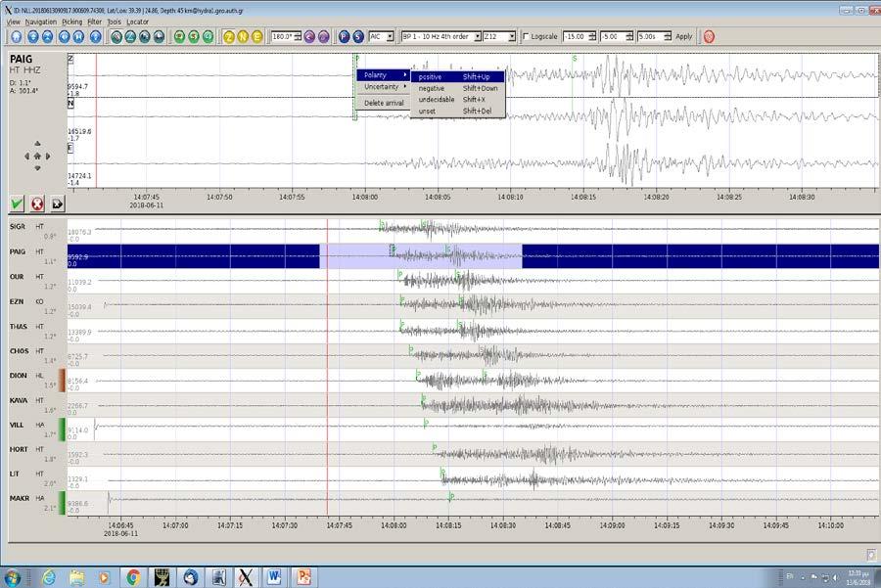
Task: Click the -5.00 value spinner arrows
Action: pos(629,36)
